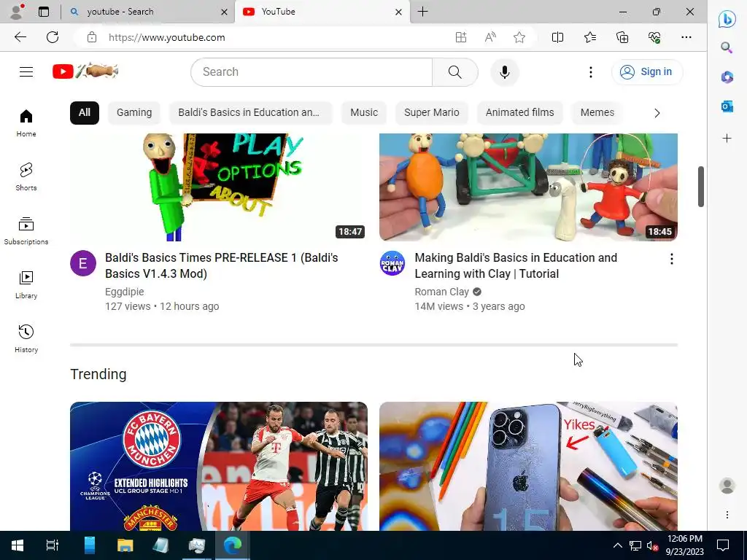Open Subscriptions in sidebar

pyautogui.click(x=26, y=231)
